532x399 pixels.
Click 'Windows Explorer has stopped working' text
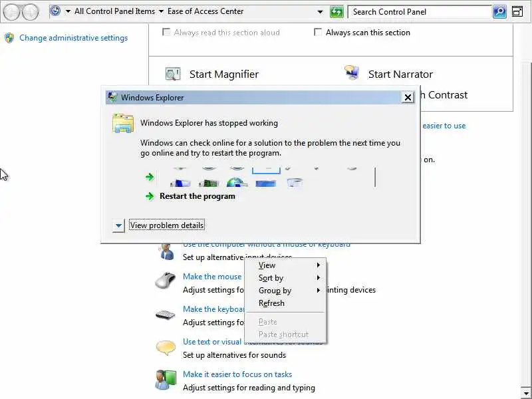[x=209, y=123]
